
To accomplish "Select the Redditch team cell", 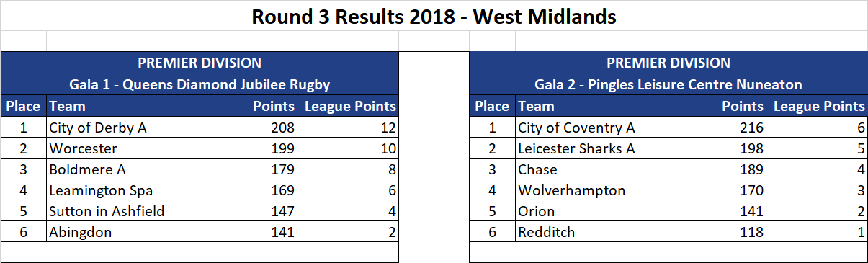I will point(614,233).
